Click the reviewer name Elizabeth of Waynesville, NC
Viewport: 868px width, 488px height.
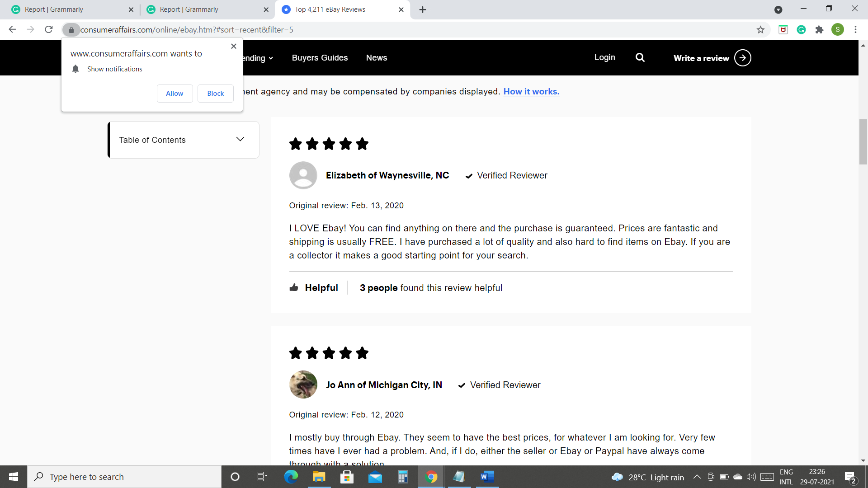click(387, 175)
